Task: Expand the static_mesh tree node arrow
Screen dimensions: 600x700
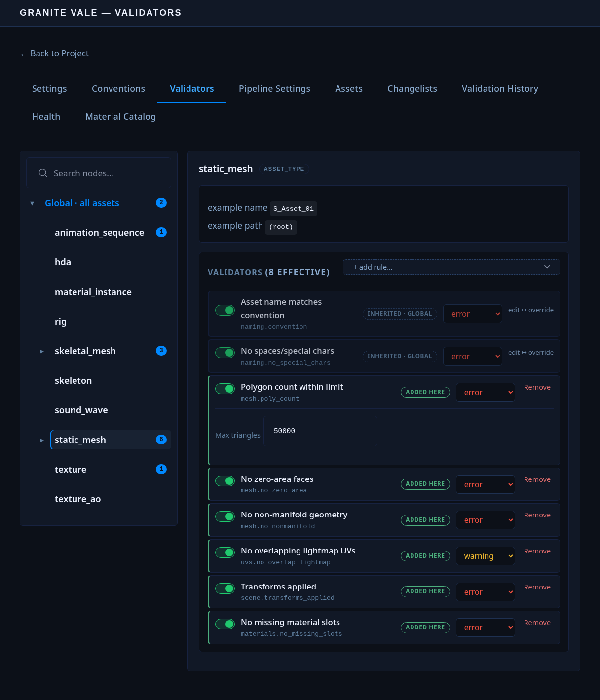Action: click(x=42, y=440)
